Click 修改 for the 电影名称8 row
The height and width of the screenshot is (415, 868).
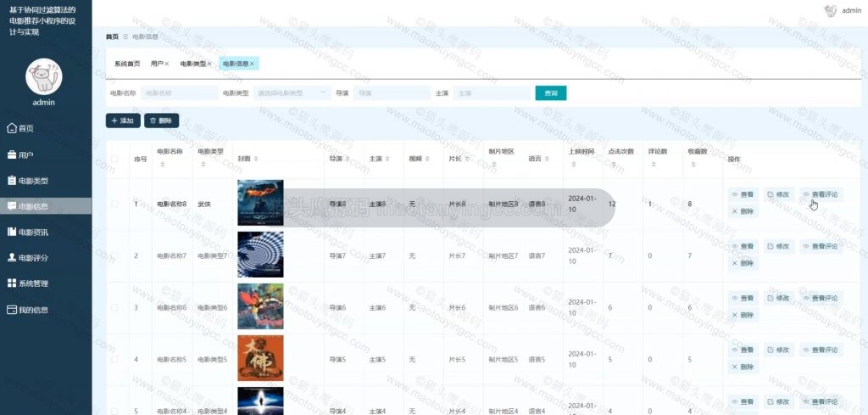coord(779,194)
